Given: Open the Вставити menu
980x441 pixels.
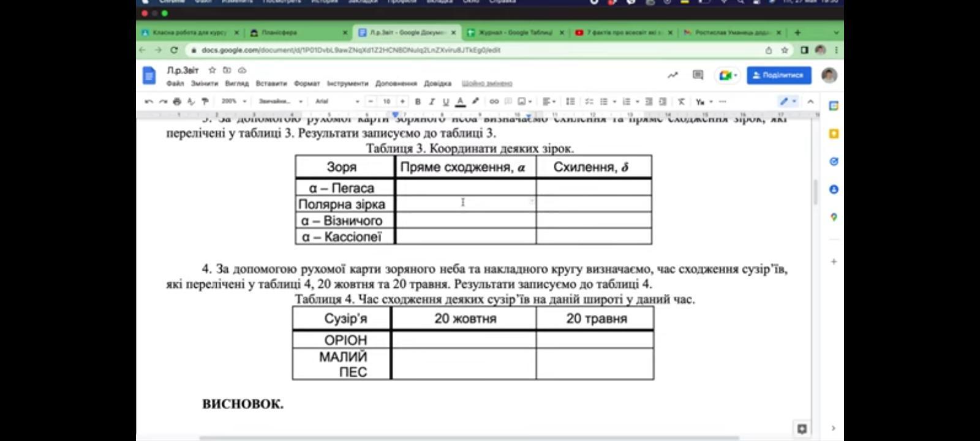Looking at the screenshot, I should [x=271, y=83].
